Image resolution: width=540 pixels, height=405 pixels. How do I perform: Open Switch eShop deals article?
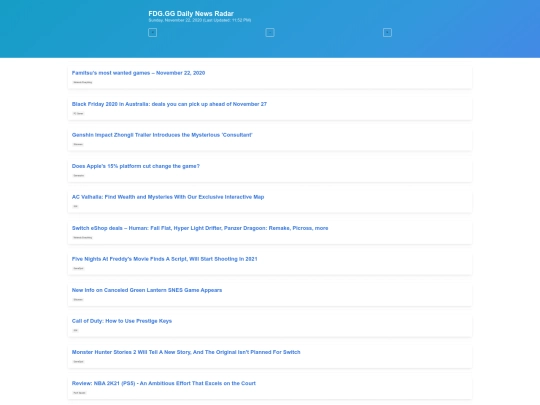pyautogui.click(x=200, y=228)
